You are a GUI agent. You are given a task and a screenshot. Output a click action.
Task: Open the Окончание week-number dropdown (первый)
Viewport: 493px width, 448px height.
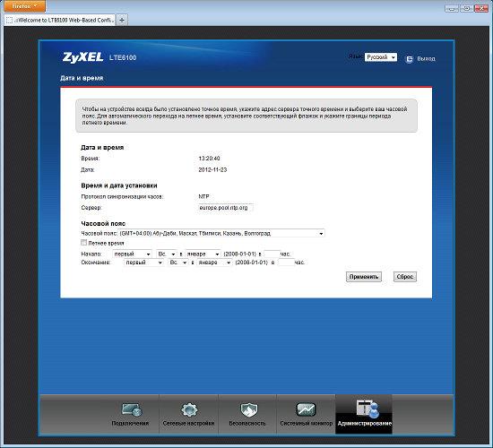pyautogui.click(x=144, y=263)
